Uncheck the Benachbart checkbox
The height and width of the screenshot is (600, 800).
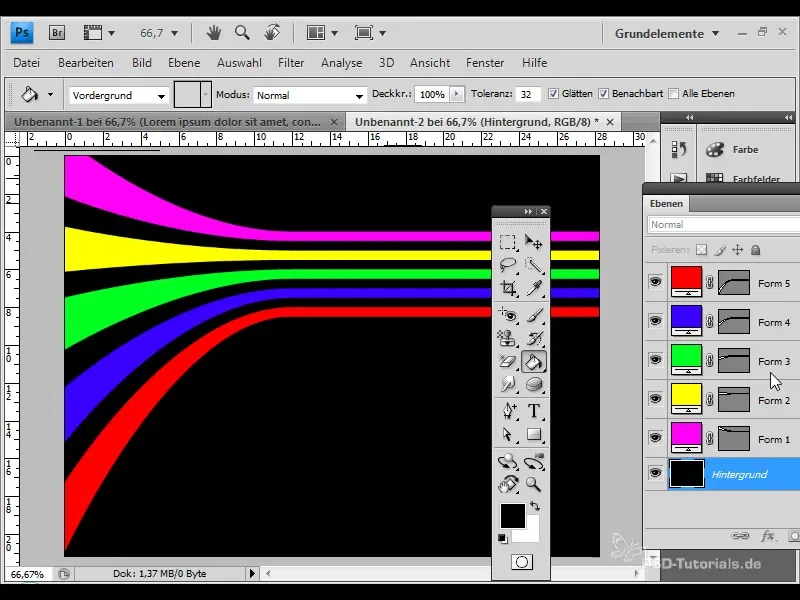[603, 93]
